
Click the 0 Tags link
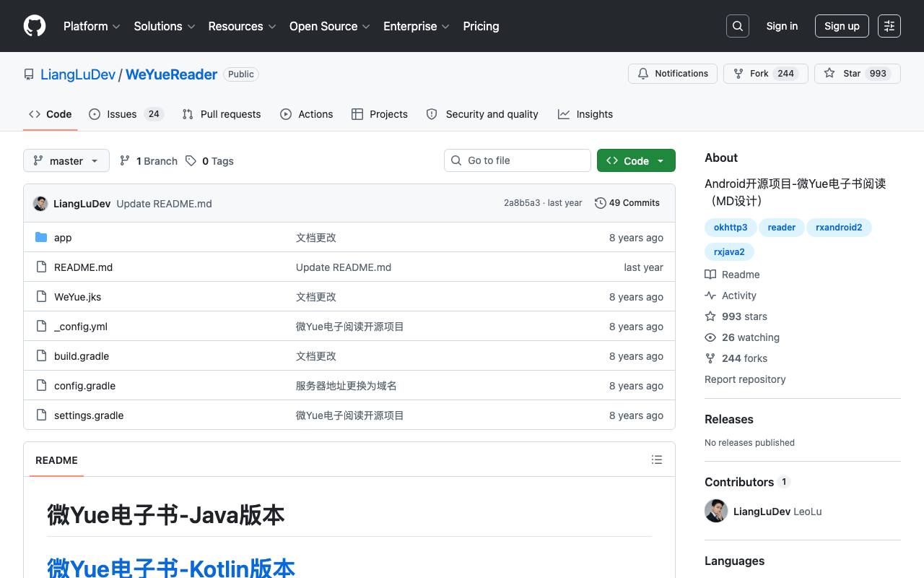(209, 161)
